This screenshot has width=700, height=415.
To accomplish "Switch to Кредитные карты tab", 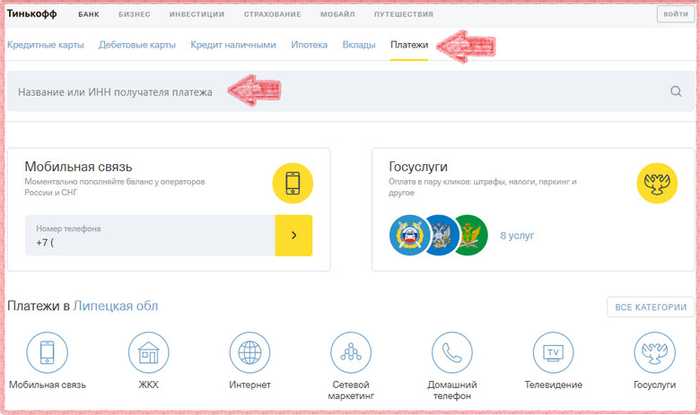I will pos(46,45).
